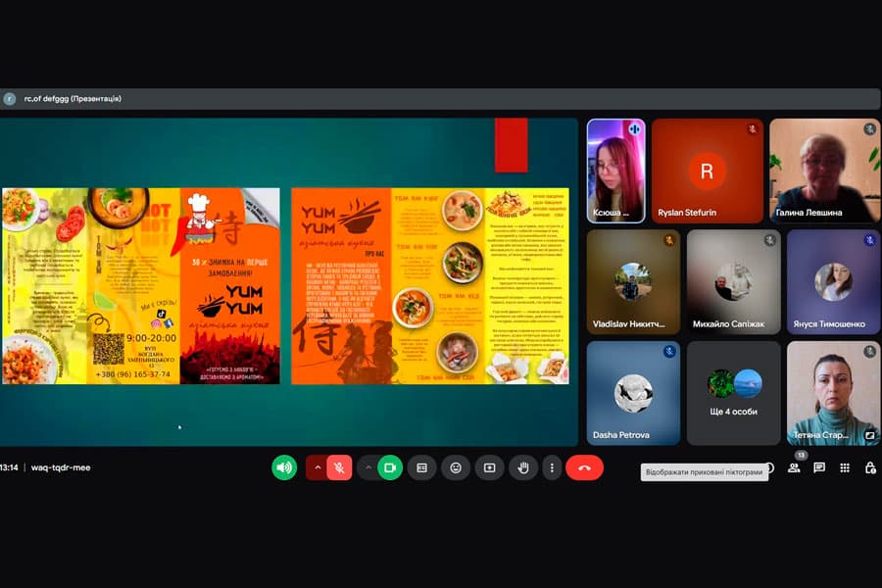The width and height of the screenshot is (882, 588).
Task: Click the picture-in-picture icon on Тетяна's tile
Action: (869, 435)
